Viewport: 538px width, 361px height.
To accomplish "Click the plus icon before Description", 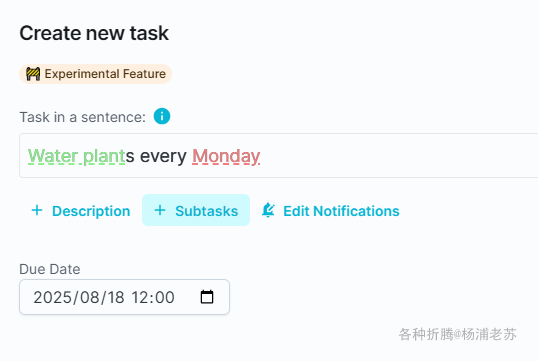I will 37,210.
